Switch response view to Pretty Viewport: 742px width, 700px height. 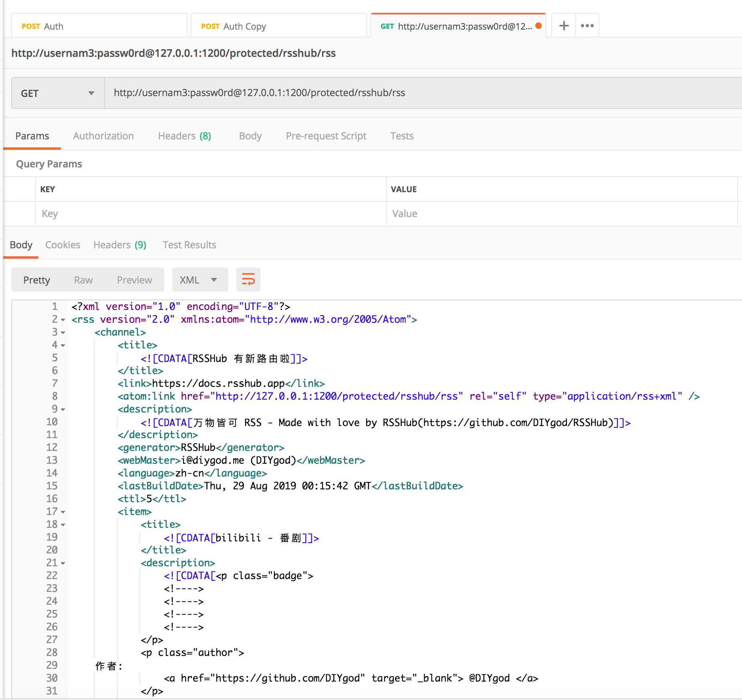click(36, 280)
